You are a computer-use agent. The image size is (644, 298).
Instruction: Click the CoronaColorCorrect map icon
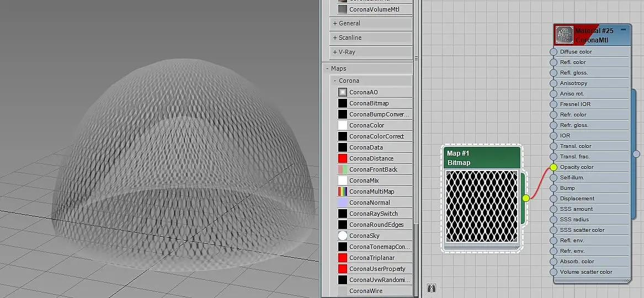tap(343, 136)
